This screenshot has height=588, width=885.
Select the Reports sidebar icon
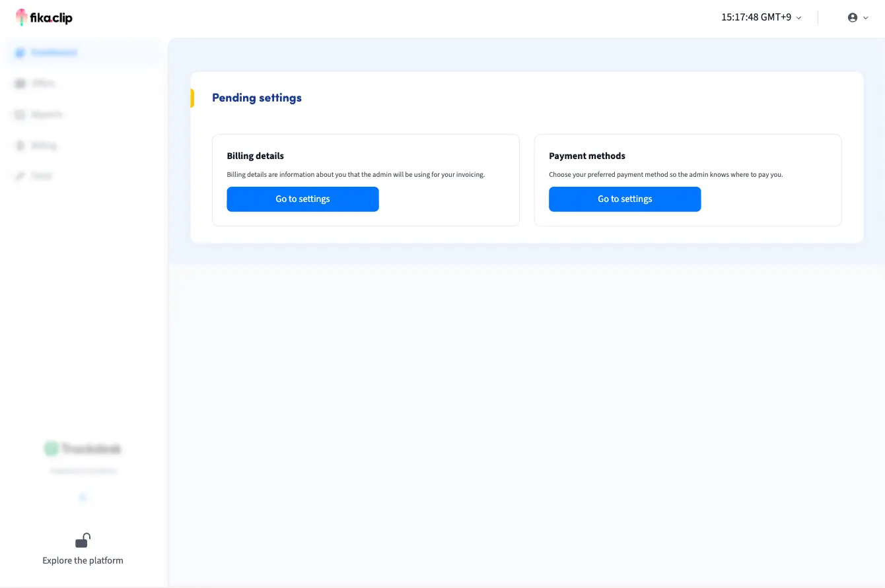pos(20,115)
